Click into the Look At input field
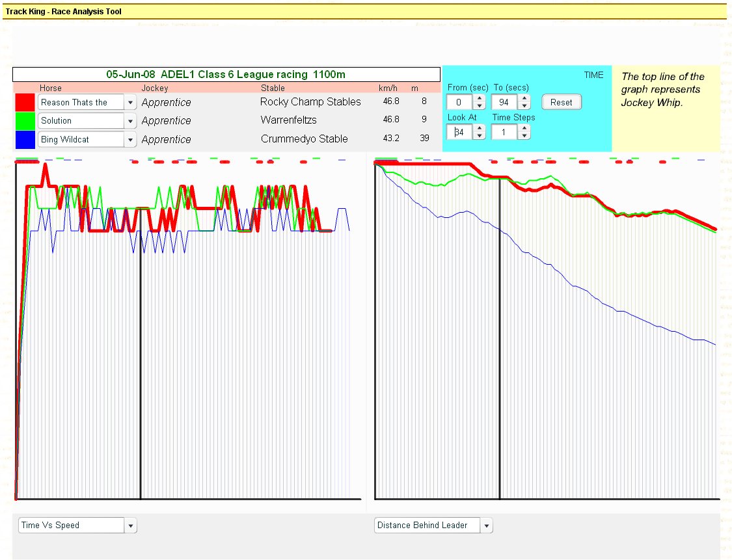The height and width of the screenshot is (560, 732). [x=460, y=133]
